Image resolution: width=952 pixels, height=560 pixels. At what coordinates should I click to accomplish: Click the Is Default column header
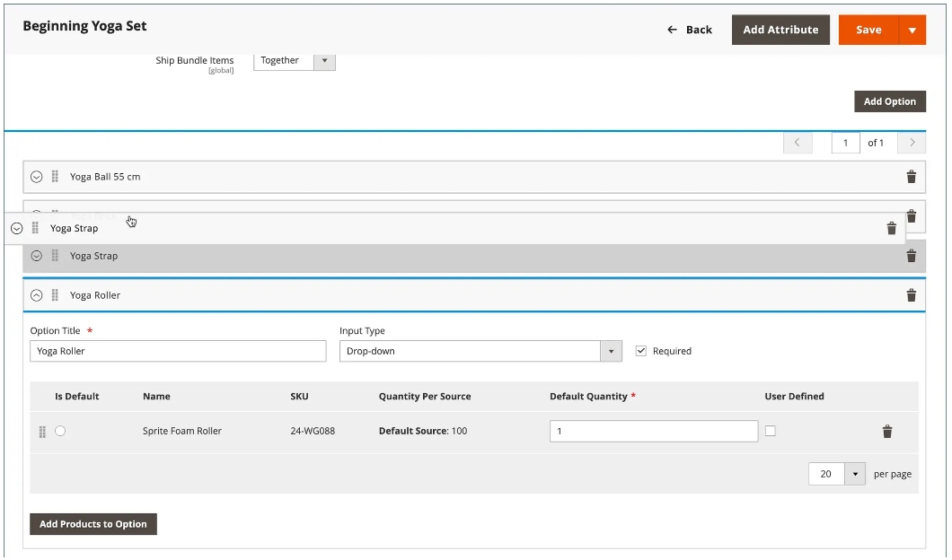pyautogui.click(x=77, y=396)
